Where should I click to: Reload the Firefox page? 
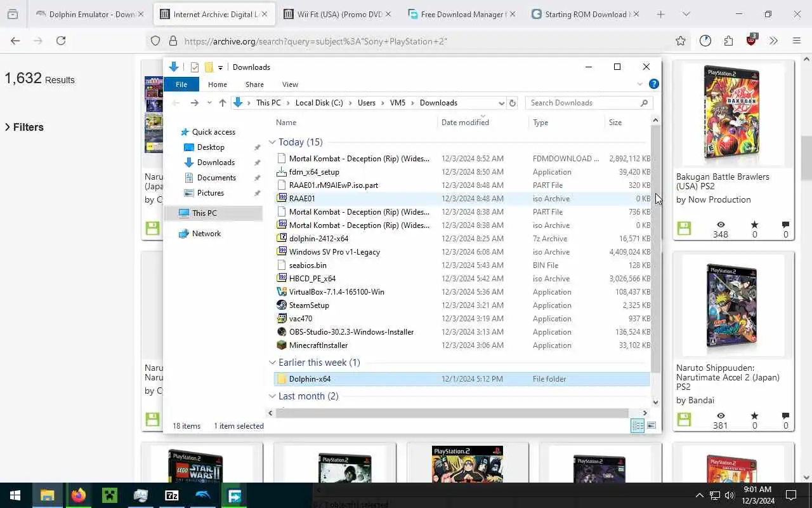61,41
